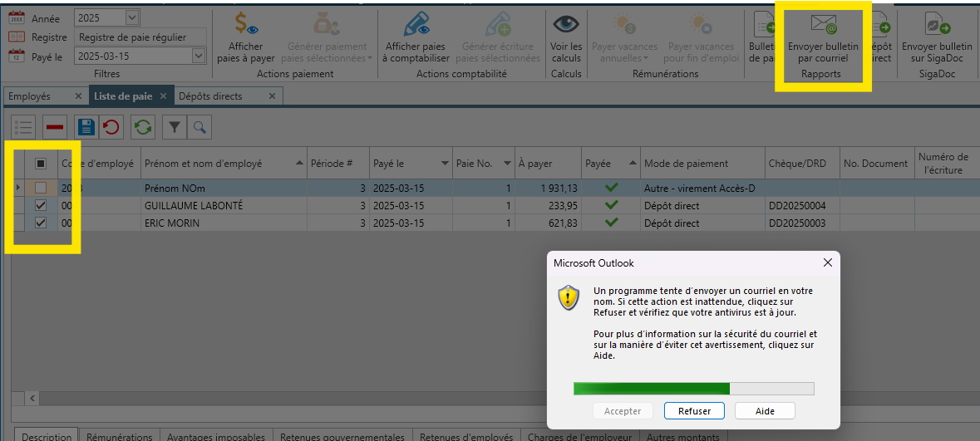The width and height of the screenshot is (980, 441).
Task: Click the Outlook green progress bar
Action: click(x=694, y=389)
